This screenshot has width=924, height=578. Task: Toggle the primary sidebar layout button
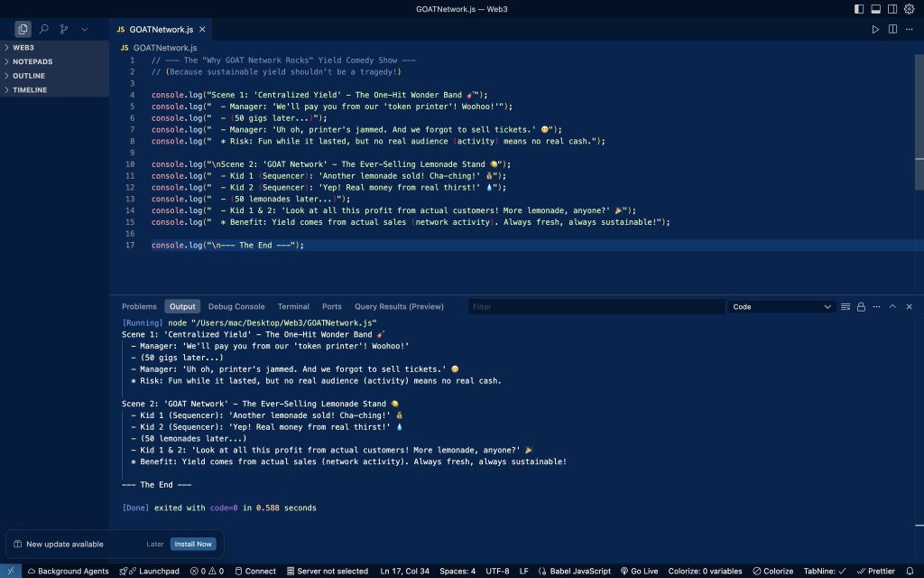(859, 9)
